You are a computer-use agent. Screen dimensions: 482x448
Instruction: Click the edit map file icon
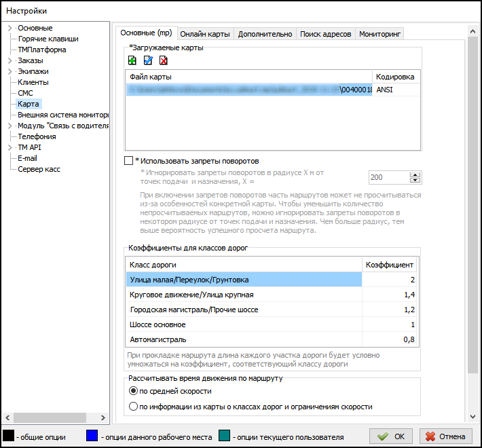coord(148,60)
